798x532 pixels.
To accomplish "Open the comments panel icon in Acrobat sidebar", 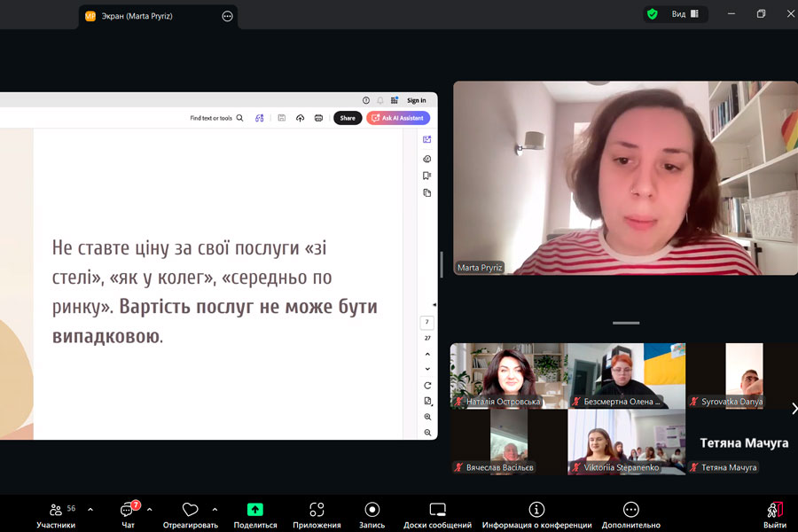I will [427, 159].
